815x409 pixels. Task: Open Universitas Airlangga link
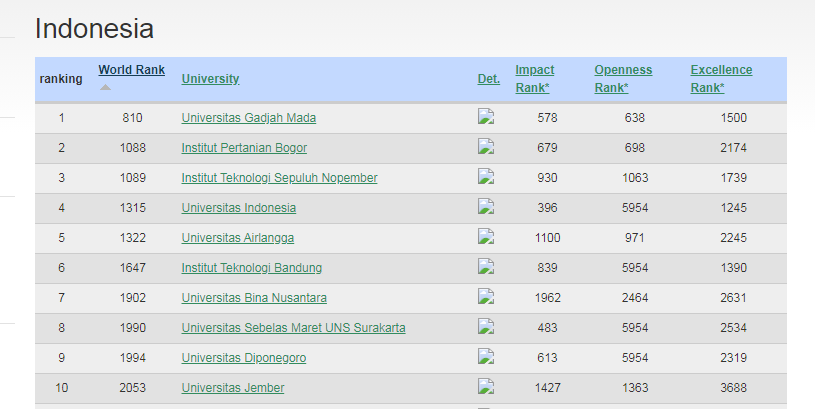click(x=238, y=238)
